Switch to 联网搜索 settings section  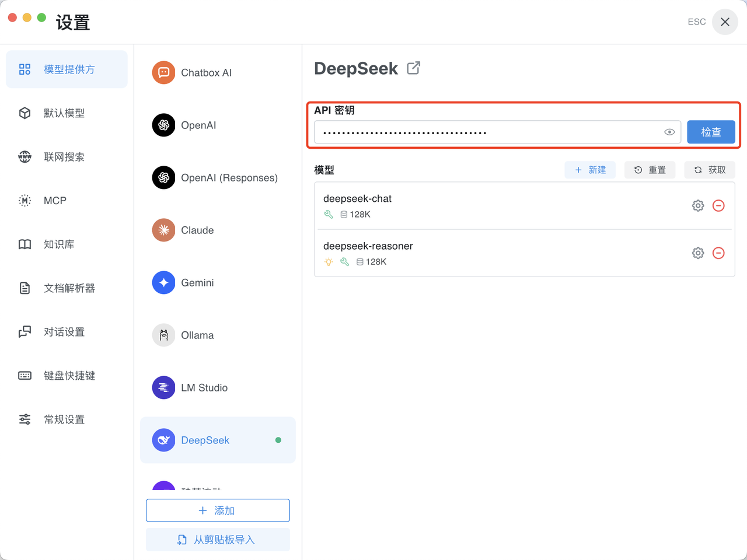tap(64, 157)
